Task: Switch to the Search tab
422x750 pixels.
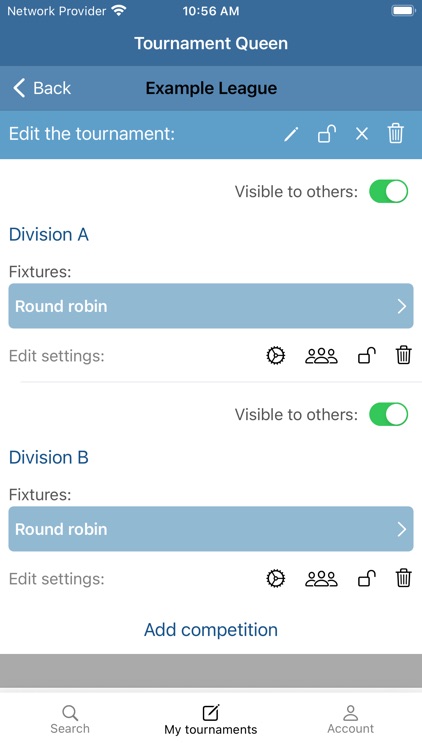Action: point(70,720)
